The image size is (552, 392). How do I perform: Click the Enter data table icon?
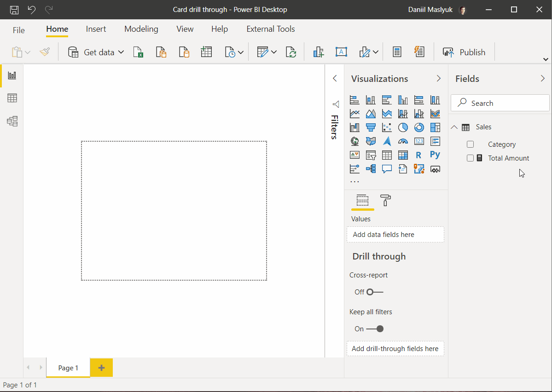point(206,52)
